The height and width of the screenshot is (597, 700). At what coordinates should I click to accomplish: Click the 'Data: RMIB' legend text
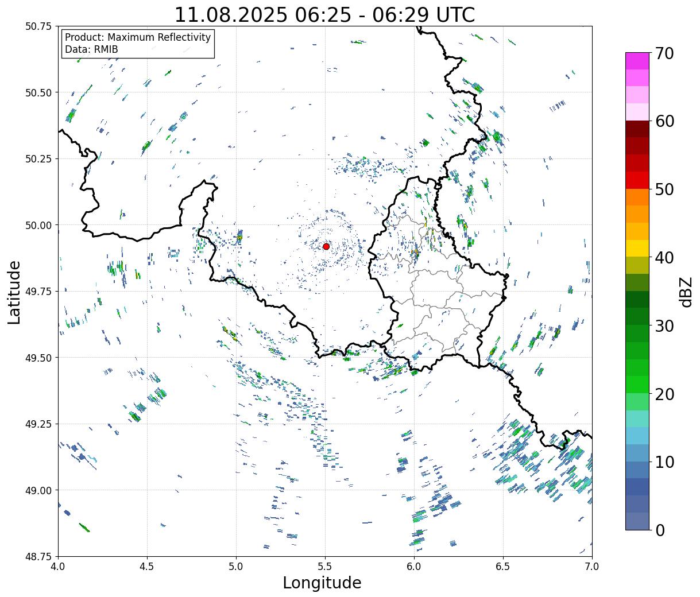coord(91,49)
